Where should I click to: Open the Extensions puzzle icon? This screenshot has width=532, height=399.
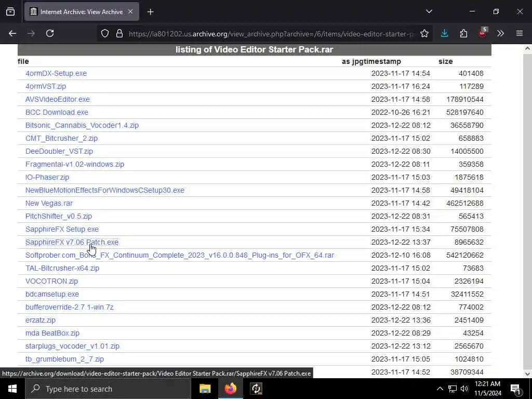463,33
